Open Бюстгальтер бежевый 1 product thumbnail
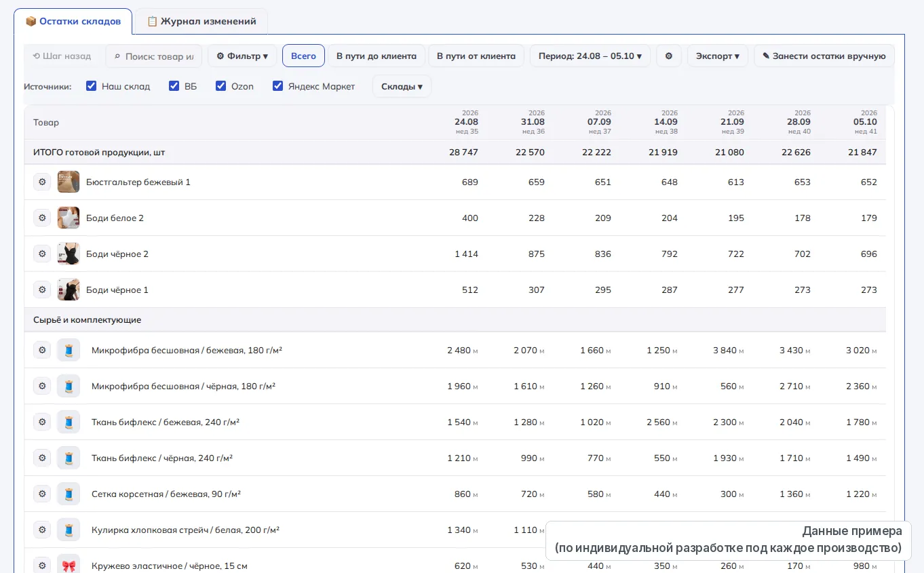 (69, 182)
